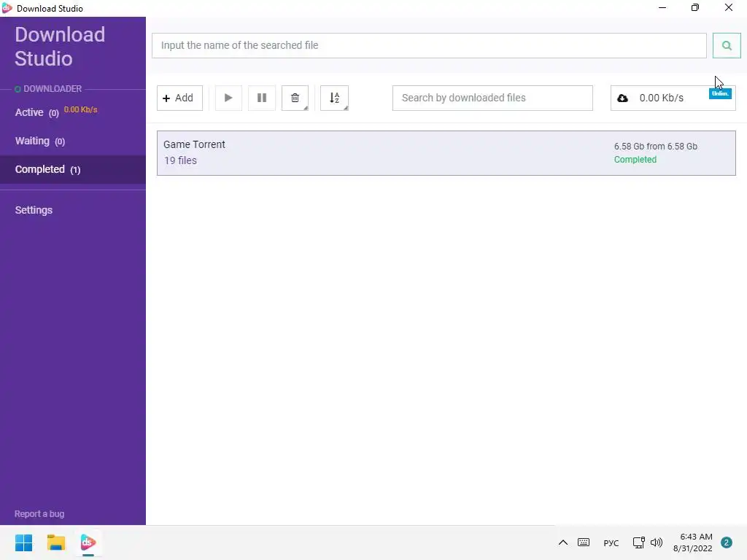Image resolution: width=747 pixels, height=560 pixels.
Task: Show hidden tray icons chevron
Action: tap(562, 542)
